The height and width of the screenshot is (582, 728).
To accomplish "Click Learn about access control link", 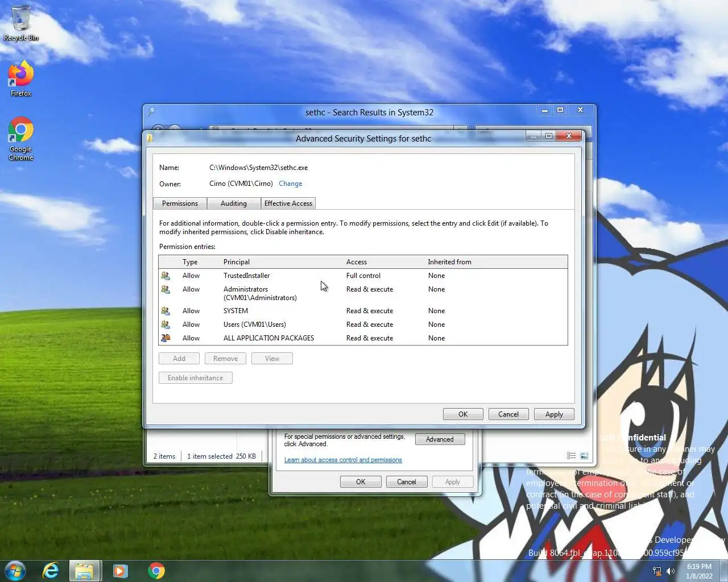I will click(343, 460).
